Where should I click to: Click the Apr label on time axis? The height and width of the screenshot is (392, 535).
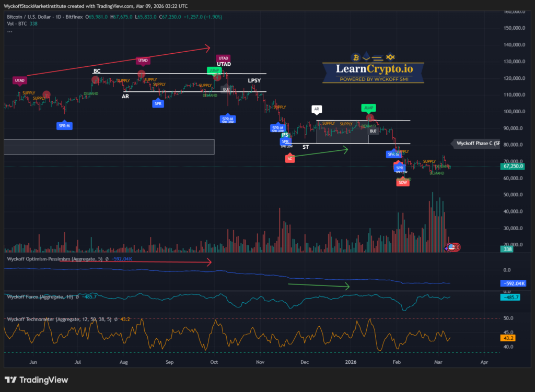point(484,362)
